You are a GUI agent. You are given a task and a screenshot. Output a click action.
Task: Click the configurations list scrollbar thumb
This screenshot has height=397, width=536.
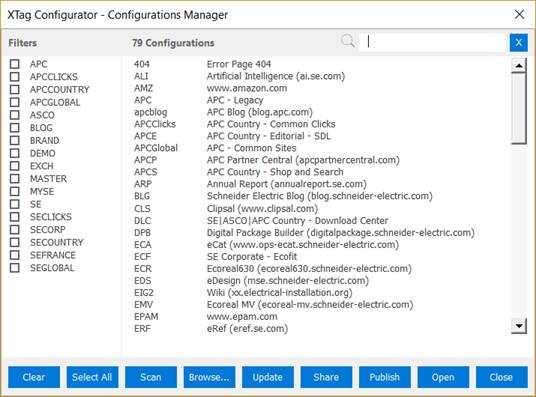[519, 108]
